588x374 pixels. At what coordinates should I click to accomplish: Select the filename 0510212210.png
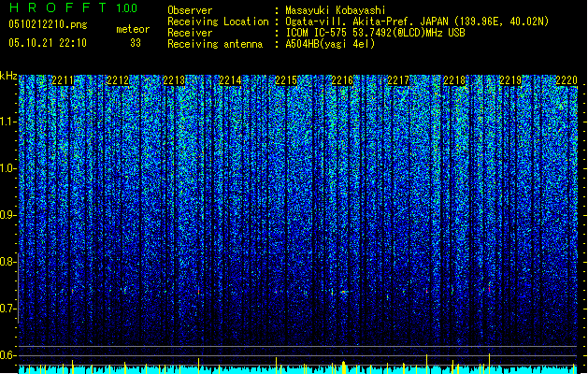click(48, 24)
